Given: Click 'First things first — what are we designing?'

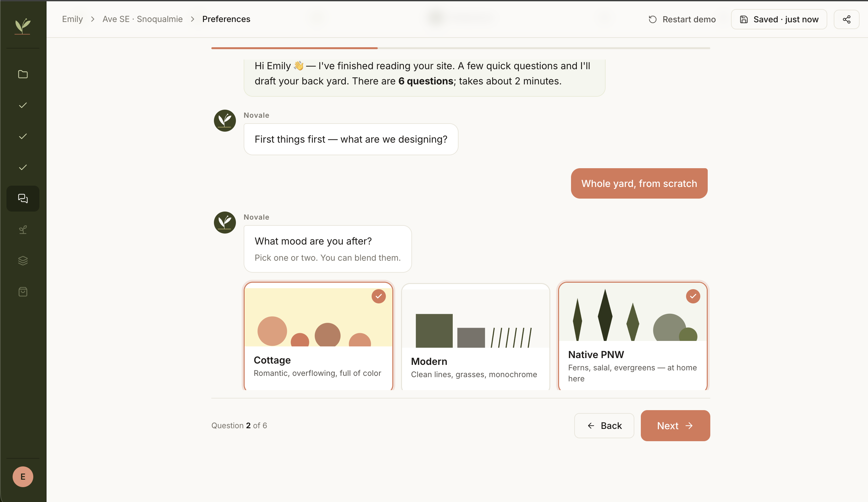Looking at the screenshot, I should 351,139.
